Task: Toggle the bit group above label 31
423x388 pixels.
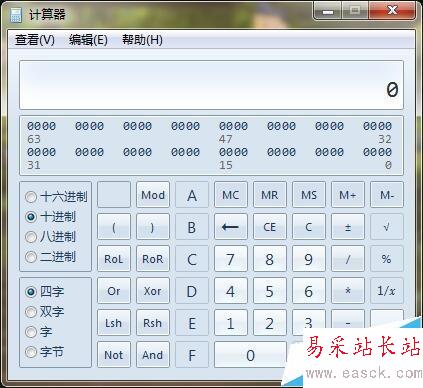Action: 42,152
